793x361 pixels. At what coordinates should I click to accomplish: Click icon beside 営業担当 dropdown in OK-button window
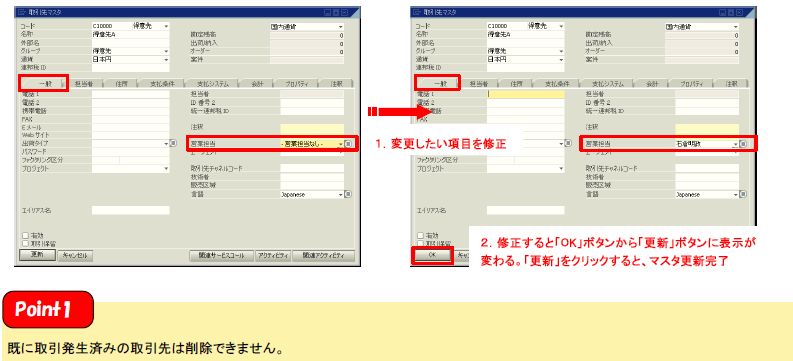(742, 144)
